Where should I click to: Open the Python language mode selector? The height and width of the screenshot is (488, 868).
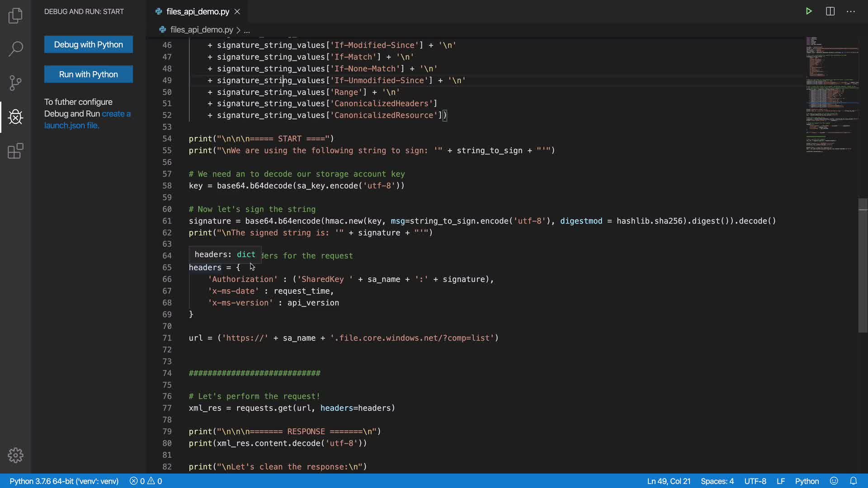807,481
